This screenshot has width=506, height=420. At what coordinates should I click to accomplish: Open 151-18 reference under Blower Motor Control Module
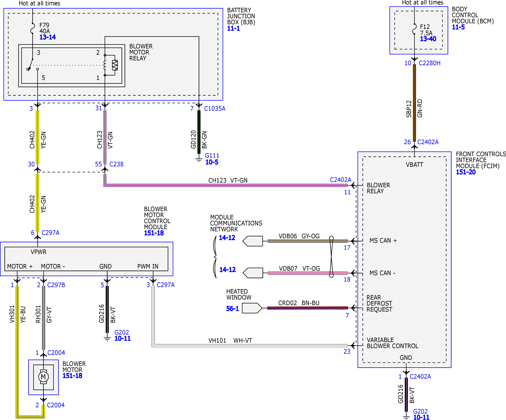point(154,233)
